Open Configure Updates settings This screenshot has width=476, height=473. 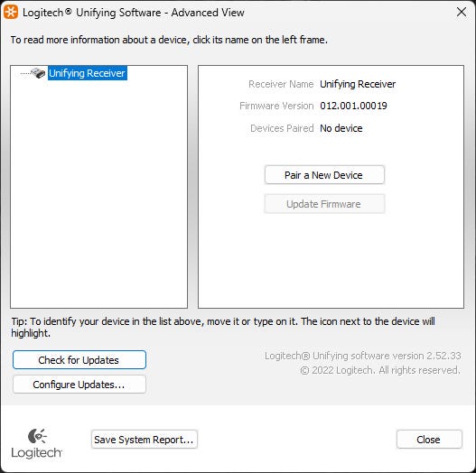(79, 385)
